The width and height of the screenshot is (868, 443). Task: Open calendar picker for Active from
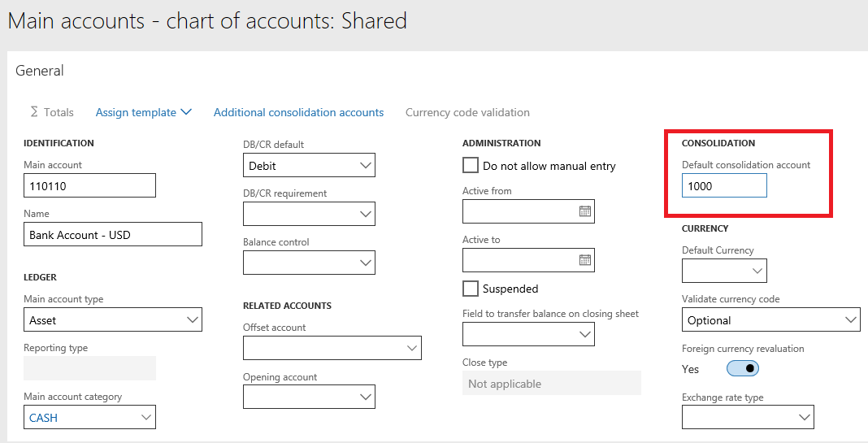pyautogui.click(x=584, y=211)
